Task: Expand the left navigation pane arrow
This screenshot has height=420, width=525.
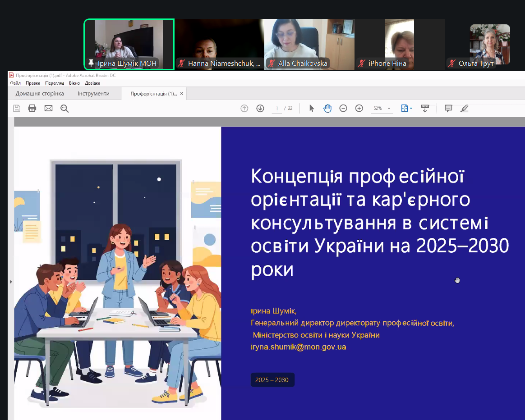Action: pos(11,282)
